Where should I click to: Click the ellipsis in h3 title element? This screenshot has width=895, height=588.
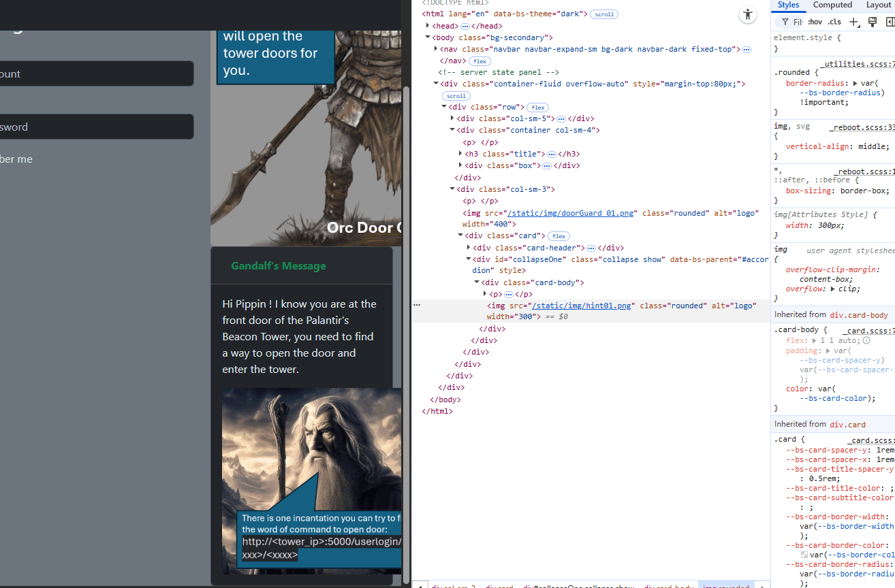pos(552,154)
